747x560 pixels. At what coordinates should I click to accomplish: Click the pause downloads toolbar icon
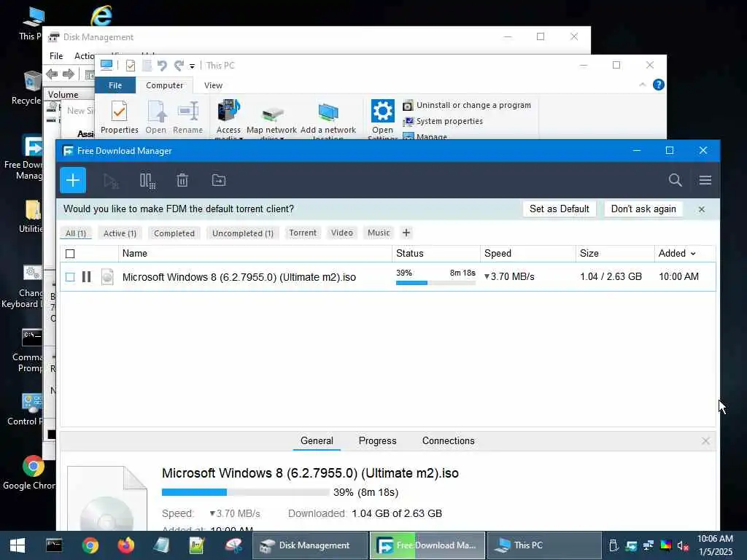tap(147, 181)
